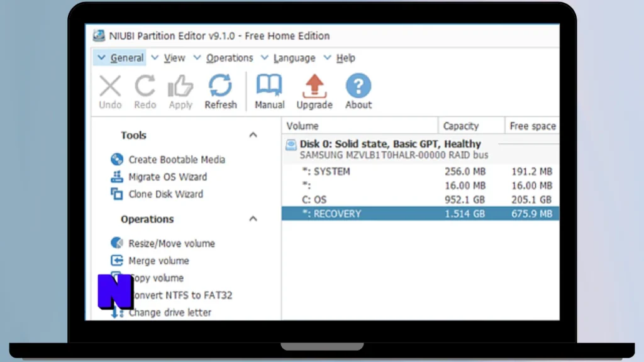Viewport: 644px width, 362px height.
Task: Click the Migrate OS Wizard icon
Action: (x=116, y=177)
